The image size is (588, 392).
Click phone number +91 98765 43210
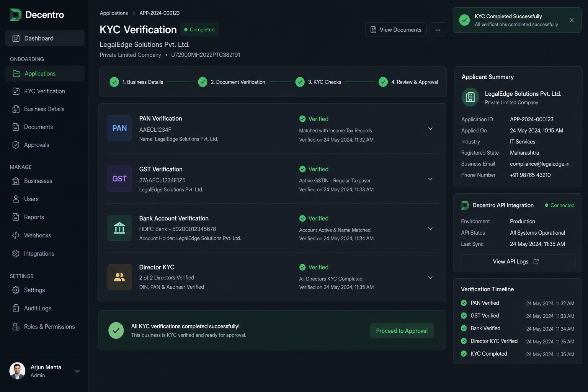pos(530,175)
